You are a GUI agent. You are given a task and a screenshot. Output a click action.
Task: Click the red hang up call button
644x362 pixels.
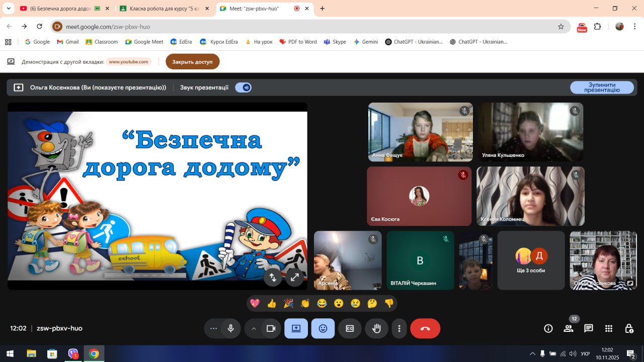tap(425, 329)
